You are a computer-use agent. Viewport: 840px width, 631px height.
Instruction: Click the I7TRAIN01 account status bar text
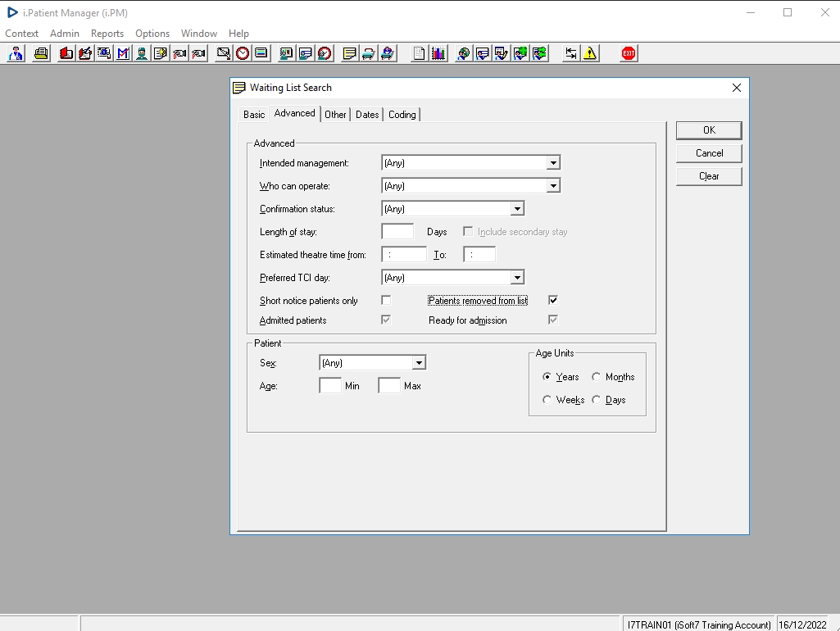click(698, 625)
